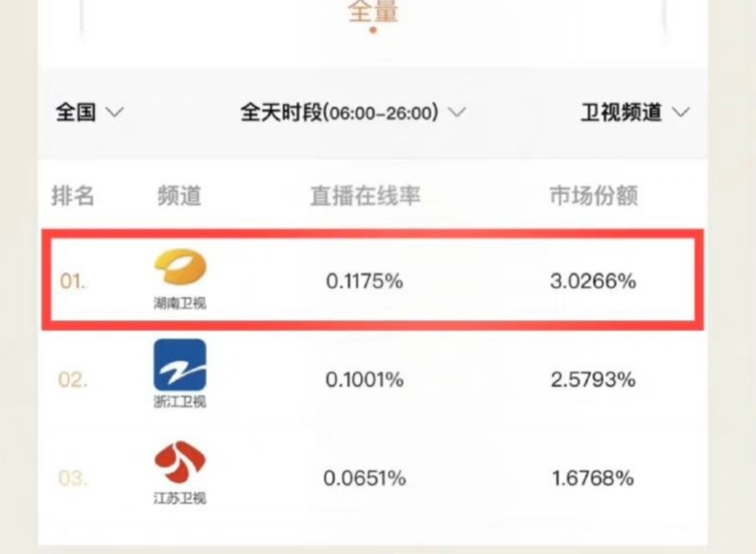Image resolution: width=756 pixels, height=554 pixels.
Task: Sort by 直播在线率 column header
Action: tap(365, 195)
